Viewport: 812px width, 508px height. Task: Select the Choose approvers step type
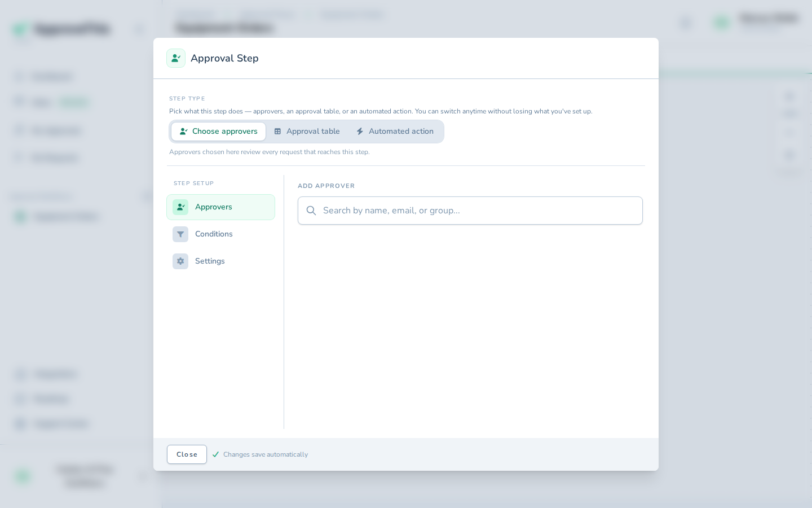[x=219, y=132]
